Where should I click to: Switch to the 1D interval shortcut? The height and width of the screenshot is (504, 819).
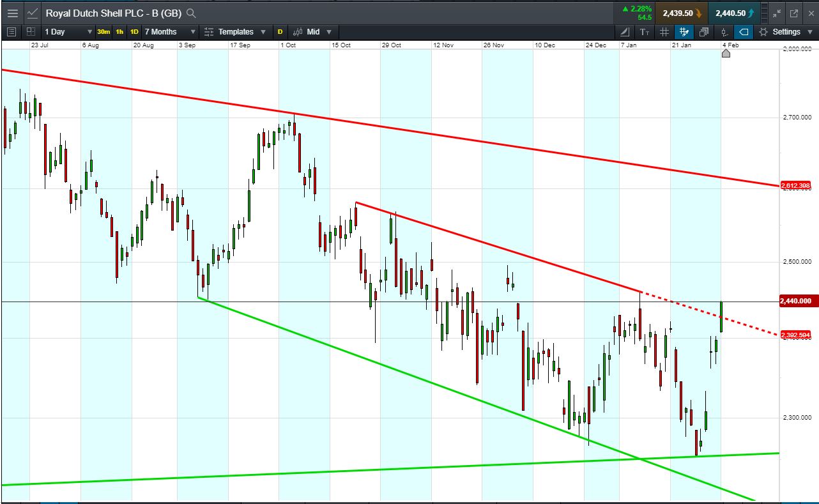134,32
